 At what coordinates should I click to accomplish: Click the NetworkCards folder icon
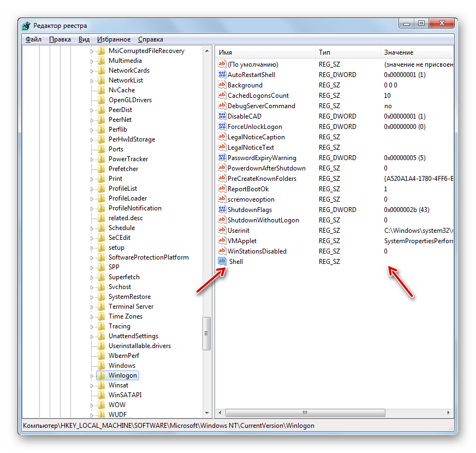coord(102,70)
